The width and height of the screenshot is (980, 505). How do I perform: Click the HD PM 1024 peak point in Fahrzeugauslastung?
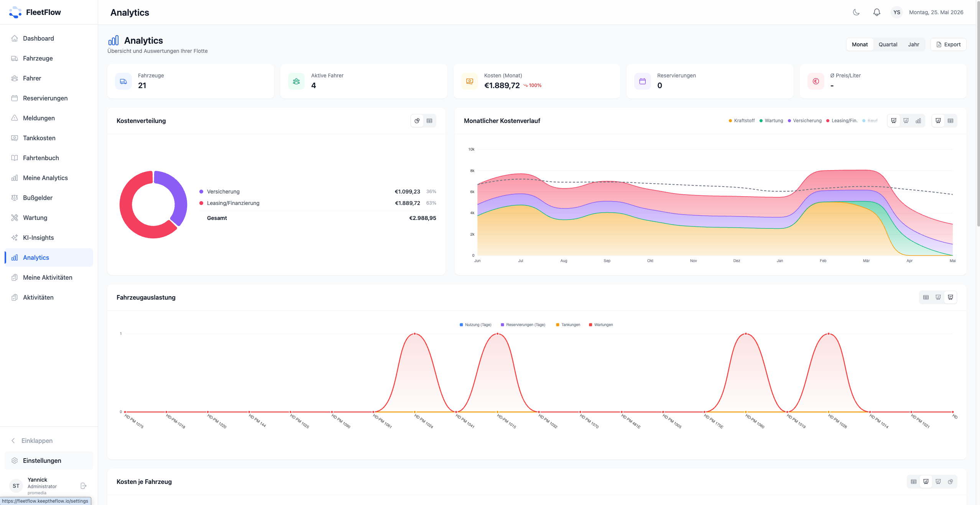click(415, 334)
